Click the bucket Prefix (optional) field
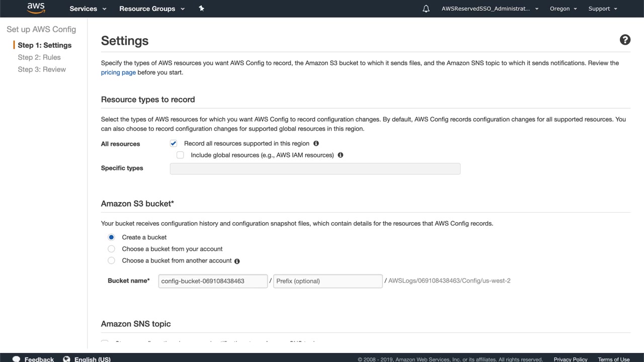The height and width of the screenshot is (362, 644). (328, 281)
